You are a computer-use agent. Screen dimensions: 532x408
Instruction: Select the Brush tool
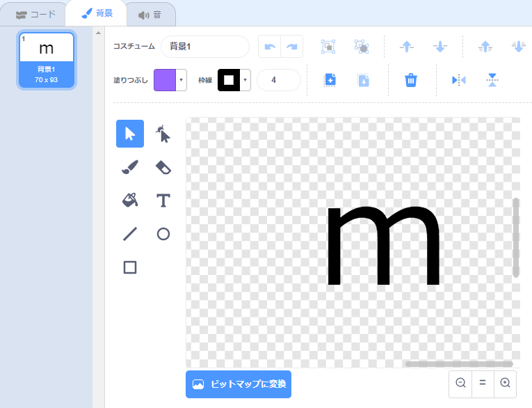coord(130,167)
